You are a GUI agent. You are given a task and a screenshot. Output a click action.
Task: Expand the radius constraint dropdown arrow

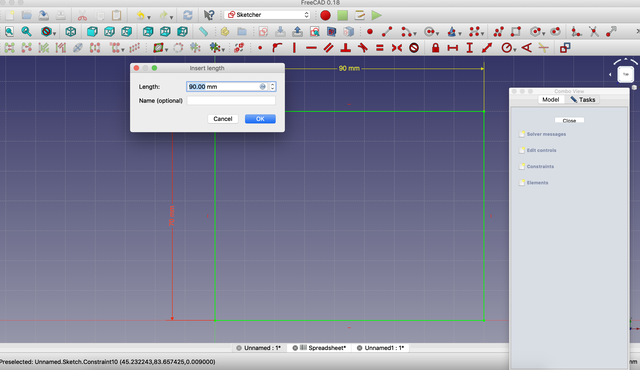click(x=515, y=50)
